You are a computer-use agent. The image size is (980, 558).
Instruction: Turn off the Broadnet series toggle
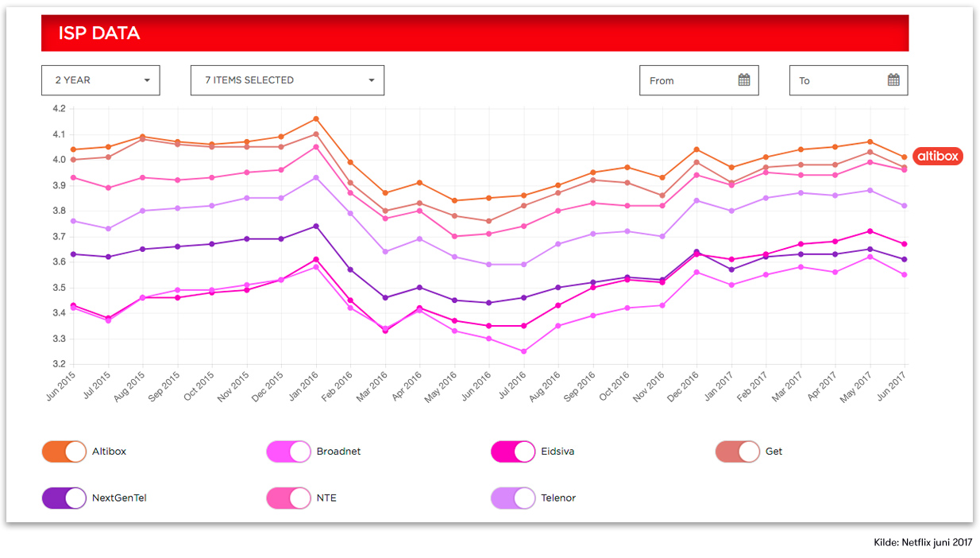pos(289,451)
